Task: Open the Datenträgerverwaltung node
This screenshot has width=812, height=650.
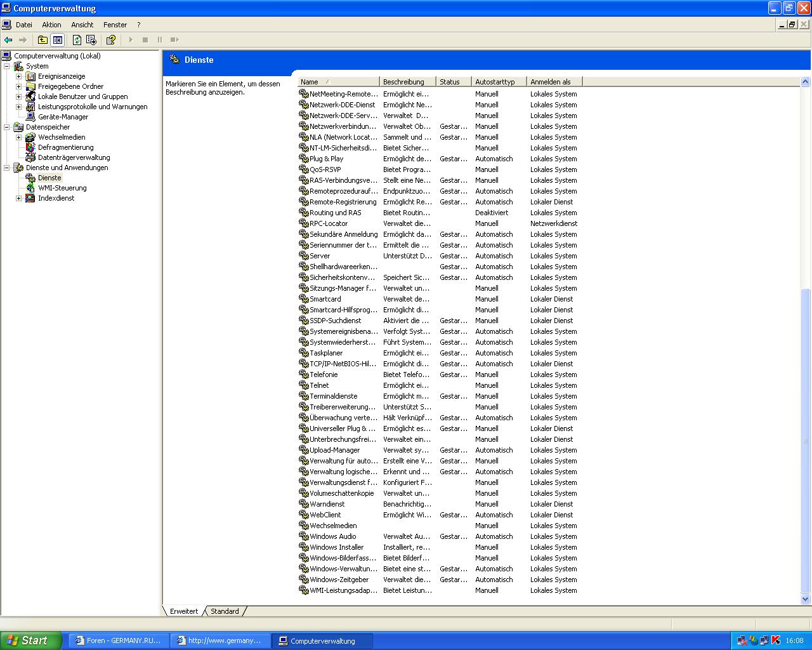Action: pyautogui.click(x=74, y=157)
